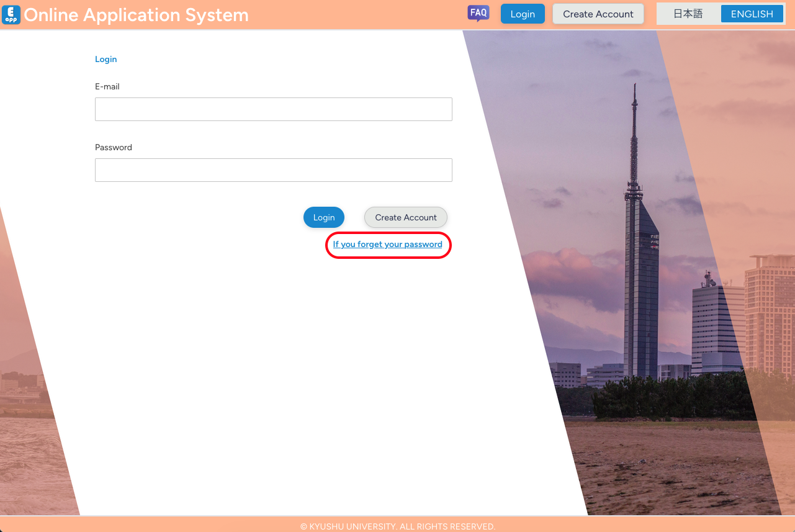Click the E-app logo icon

(x=11, y=14)
